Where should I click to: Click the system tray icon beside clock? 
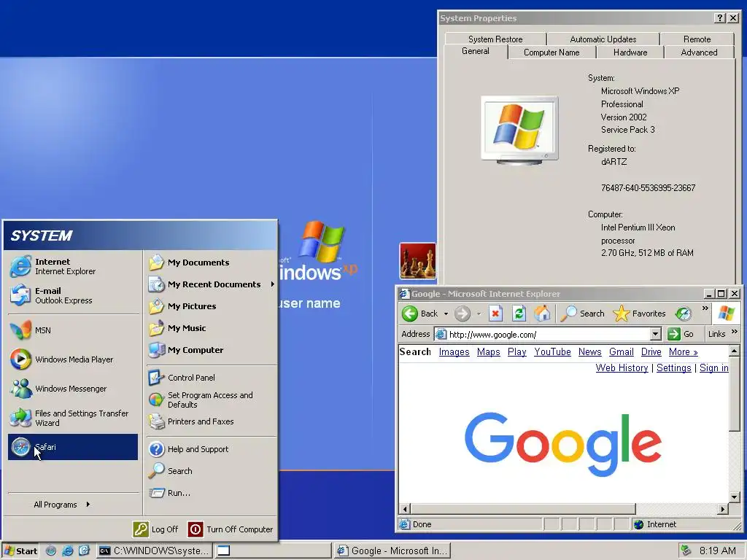(x=686, y=551)
